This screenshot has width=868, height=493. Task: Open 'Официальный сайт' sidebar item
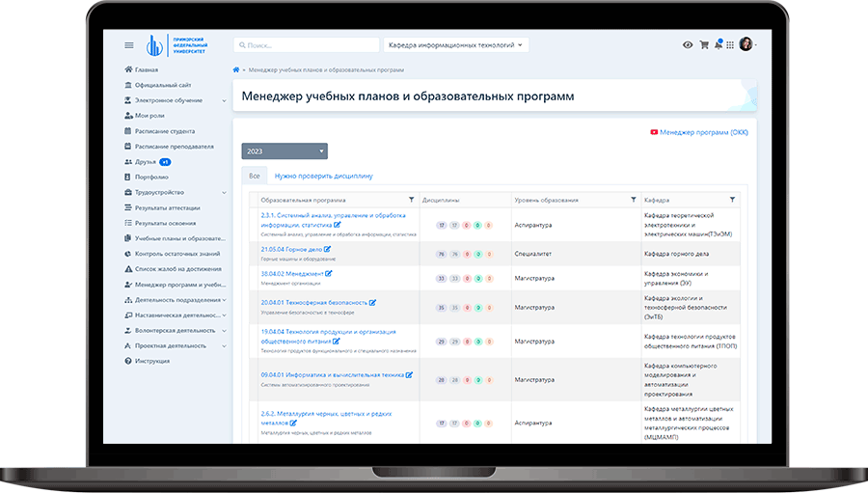pos(158,85)
